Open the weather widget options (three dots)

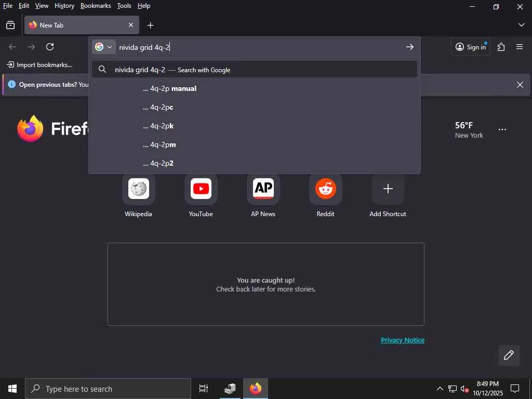click(x=502, y=129)
